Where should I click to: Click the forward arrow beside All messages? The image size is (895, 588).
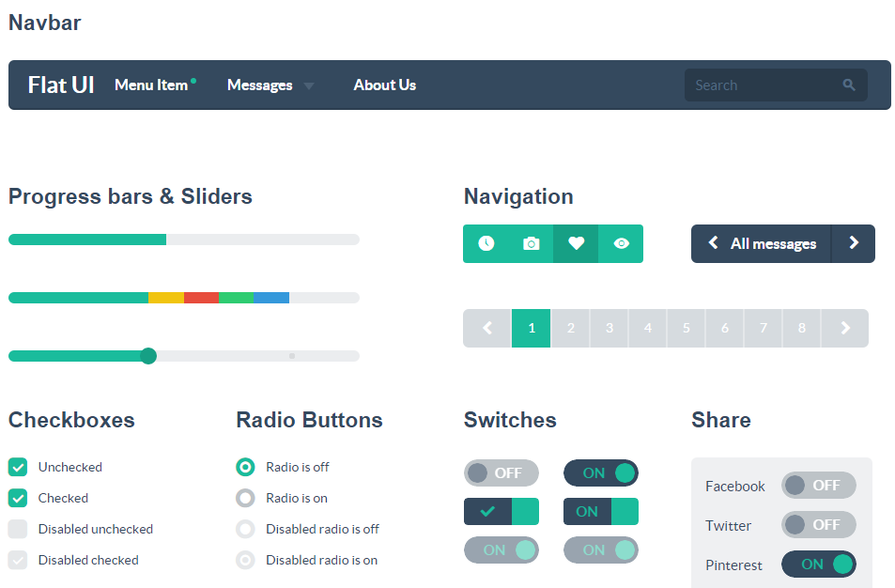pos(854,243)
